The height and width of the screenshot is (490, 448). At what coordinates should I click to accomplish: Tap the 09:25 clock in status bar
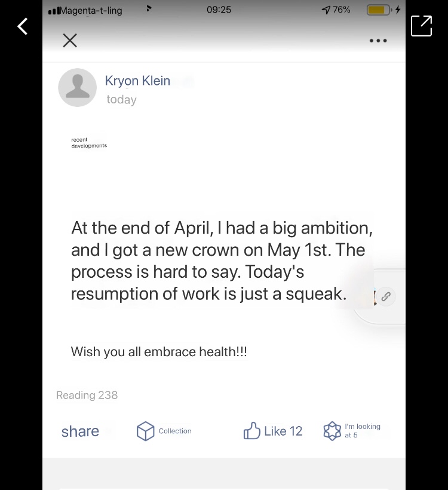(219, 10)
